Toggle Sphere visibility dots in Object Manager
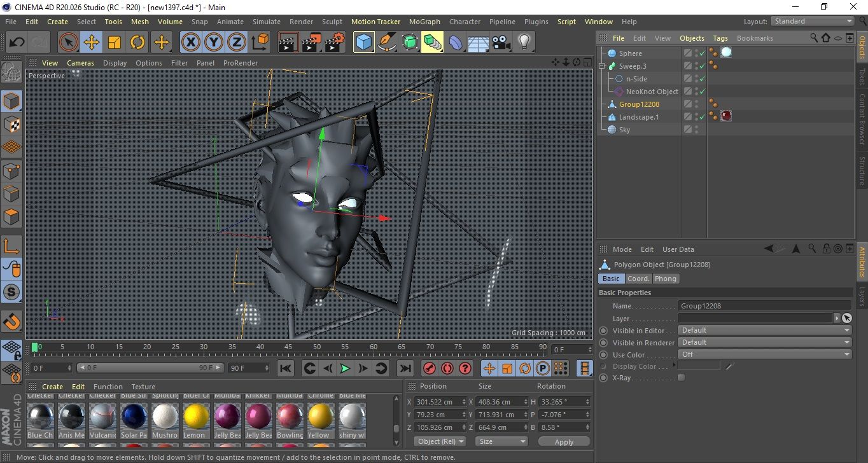Viewport: 868px width, 463px height. (696, 53)
